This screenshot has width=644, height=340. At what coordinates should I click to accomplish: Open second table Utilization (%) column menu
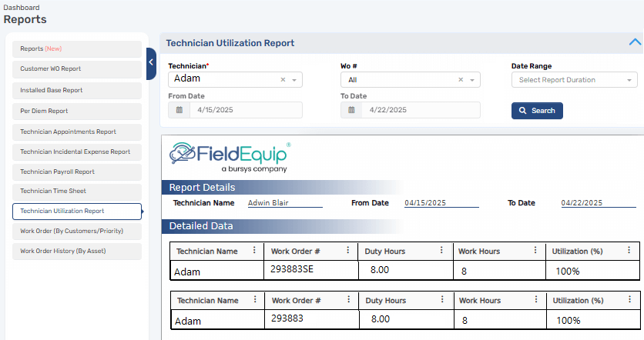point(629,299)
